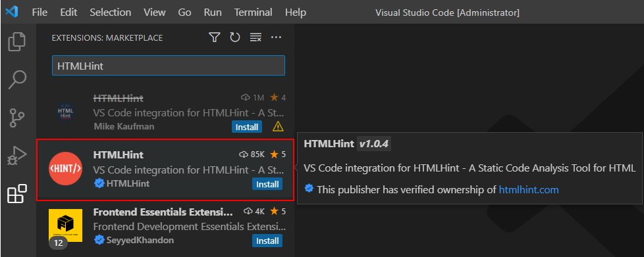Click Mike Kaufman publisher name
The height and width of the screenshot is (257, 644).
click(x=124, y=126)
